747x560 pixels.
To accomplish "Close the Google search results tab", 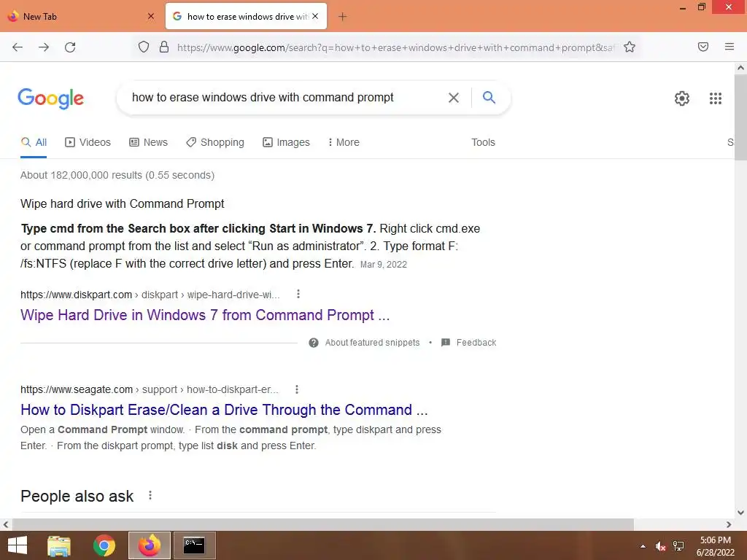I will pos(315,16).
